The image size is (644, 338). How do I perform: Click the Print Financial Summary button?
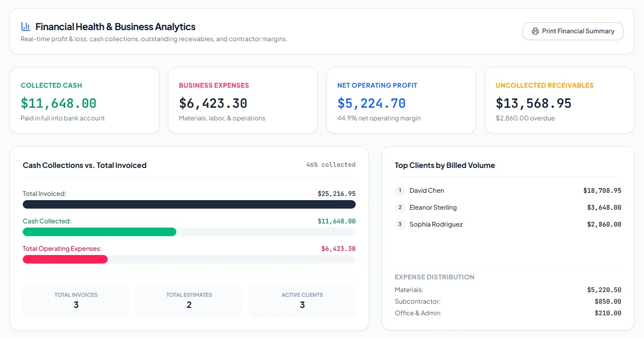click(573, 31)
